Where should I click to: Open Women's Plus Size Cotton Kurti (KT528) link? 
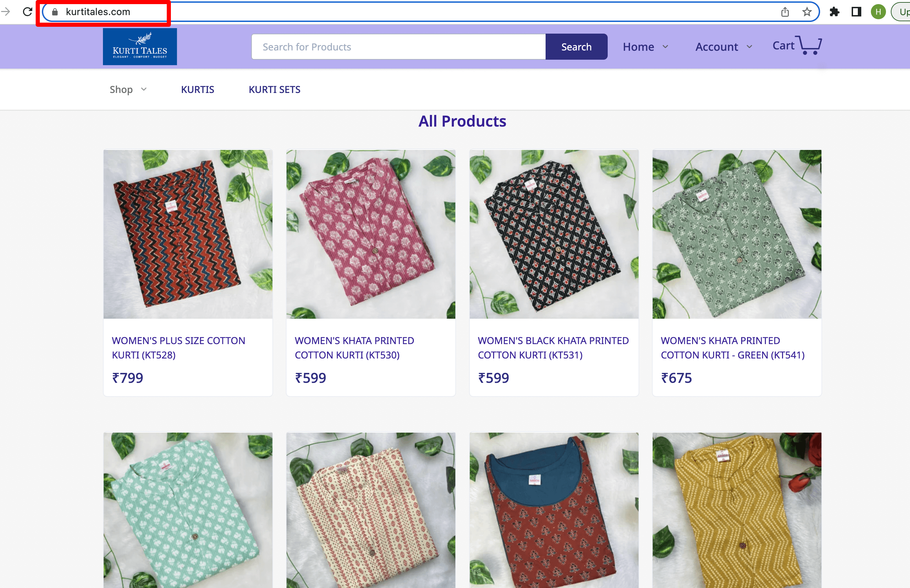pos(178,348)
